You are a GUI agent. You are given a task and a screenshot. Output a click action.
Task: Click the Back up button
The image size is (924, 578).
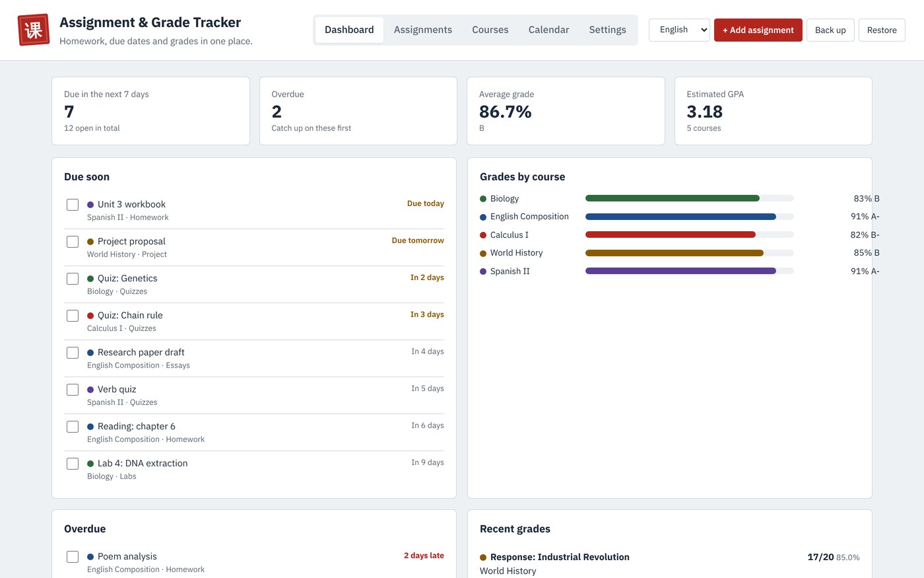click(x=830, y=30)
